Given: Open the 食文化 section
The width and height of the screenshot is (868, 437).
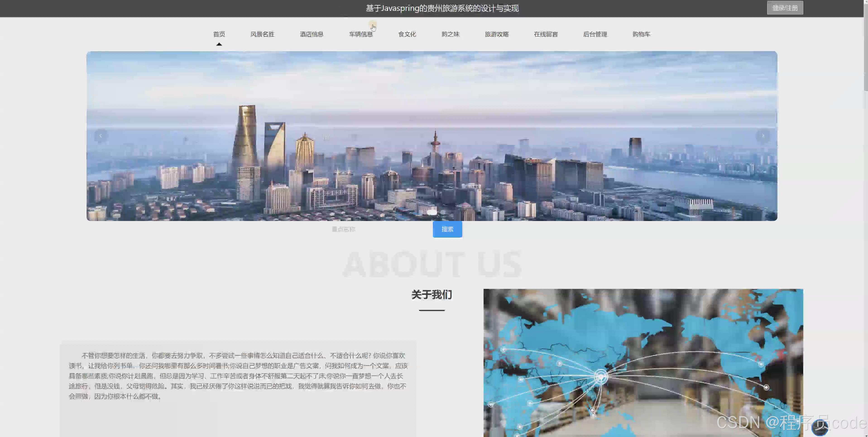Looking at the screenshot, I should point(407,34).
